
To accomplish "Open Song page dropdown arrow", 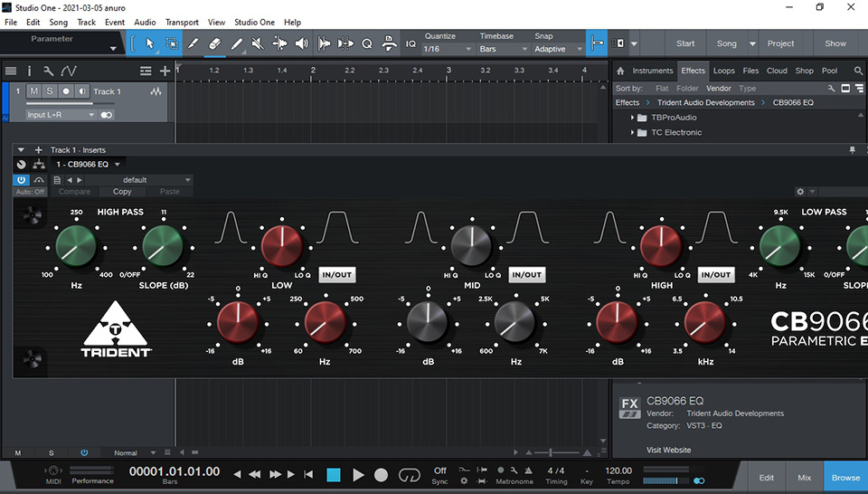I will pos(752,43).
